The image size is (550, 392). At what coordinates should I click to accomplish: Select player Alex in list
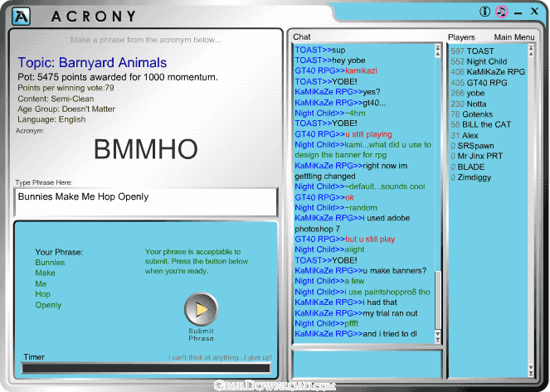click(465, 136)
